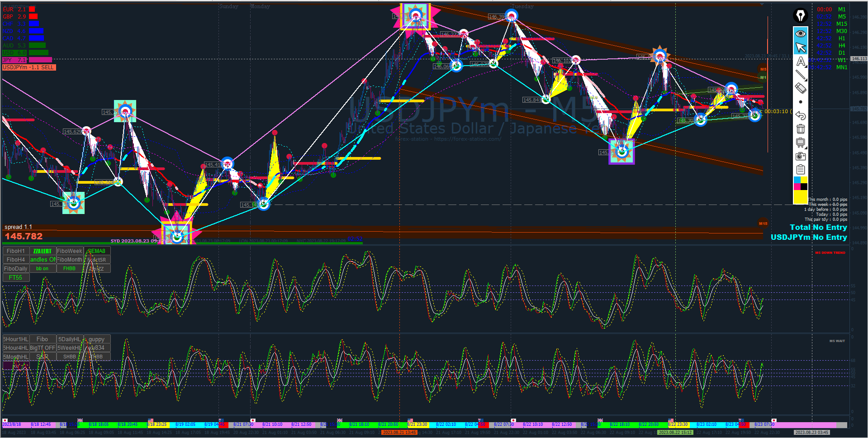
Task: Select the text tool (letter A)
Action: pos(800,62)
